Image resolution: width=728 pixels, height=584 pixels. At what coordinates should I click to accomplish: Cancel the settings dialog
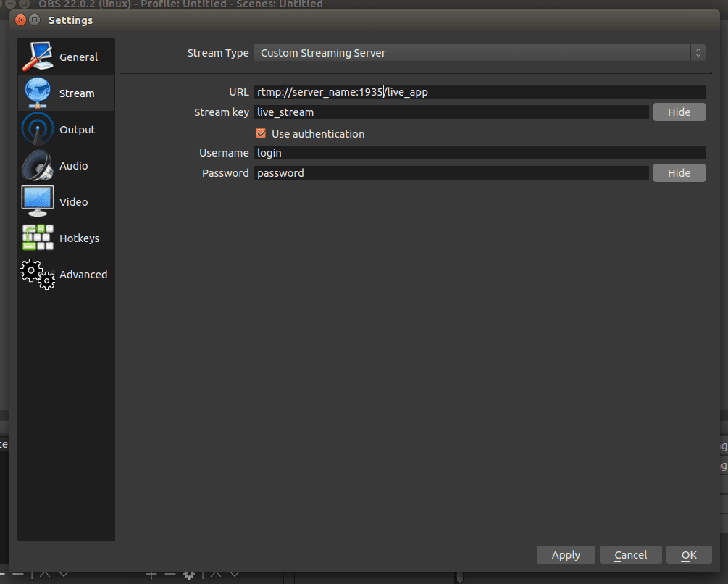coord(630,555)
